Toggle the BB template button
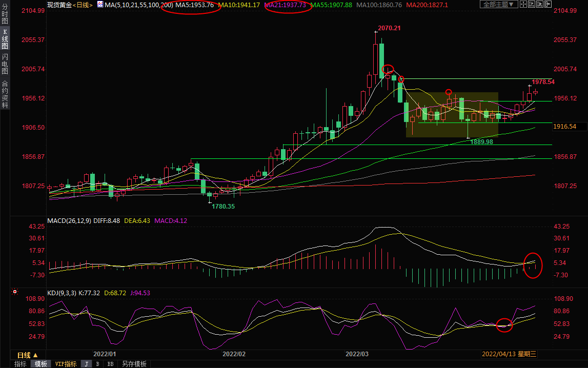588x368 pixels. [x=110, y=364]
